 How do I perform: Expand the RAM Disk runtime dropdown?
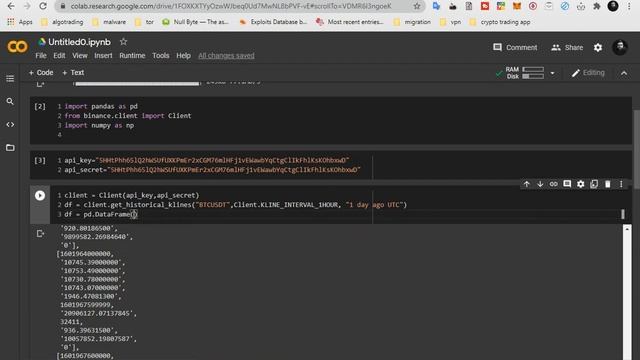[x=552, y=73]
